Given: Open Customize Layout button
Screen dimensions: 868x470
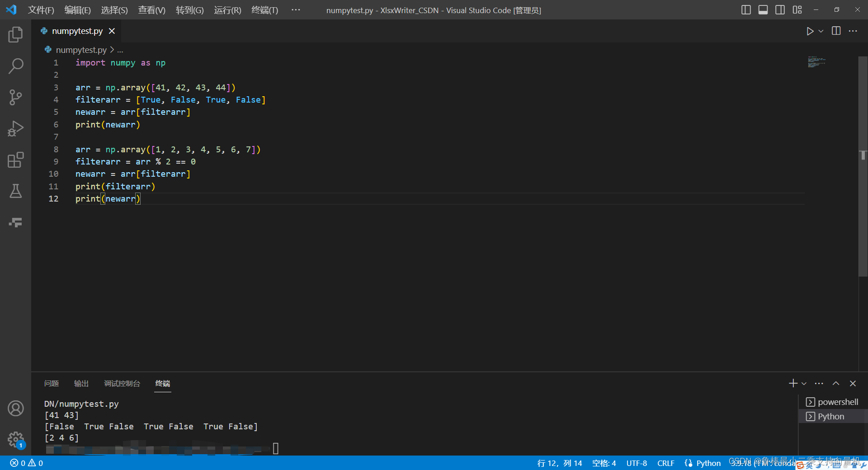Looking at the screenshot, I should [797, 9].
